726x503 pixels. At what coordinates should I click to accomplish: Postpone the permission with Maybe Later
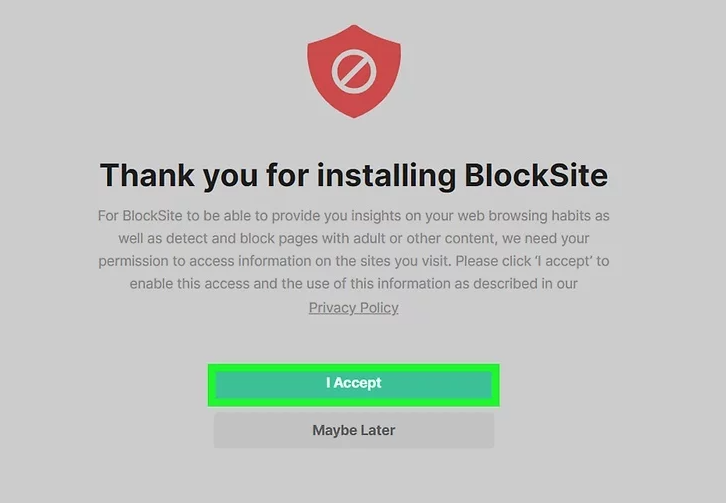tap(353, 430)
